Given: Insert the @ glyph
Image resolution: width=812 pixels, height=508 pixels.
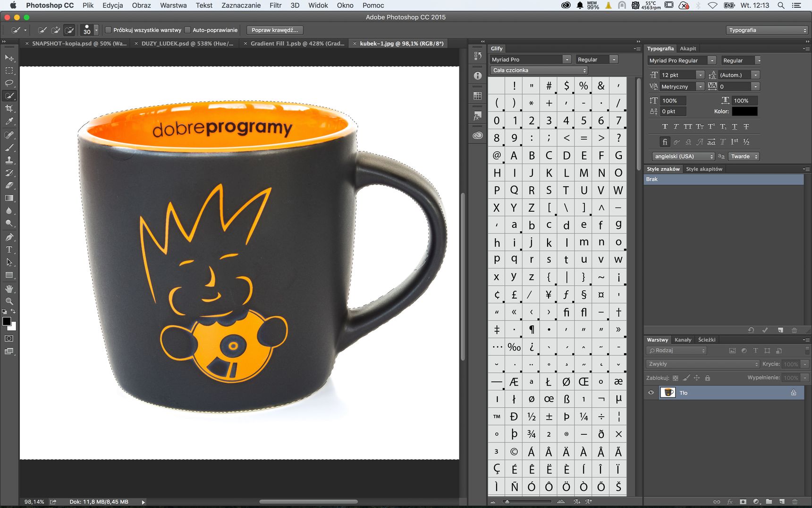Looking at the screenshot, I should (x=497, y=155).
